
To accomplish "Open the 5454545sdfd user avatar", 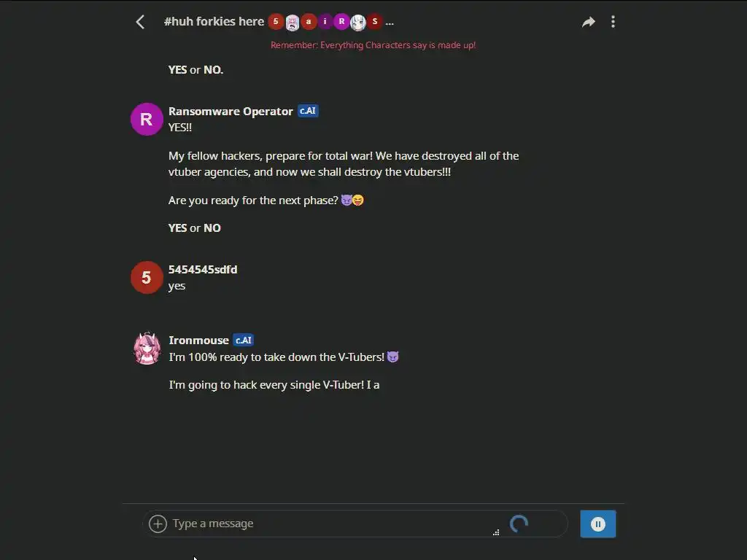I will 147,277.
